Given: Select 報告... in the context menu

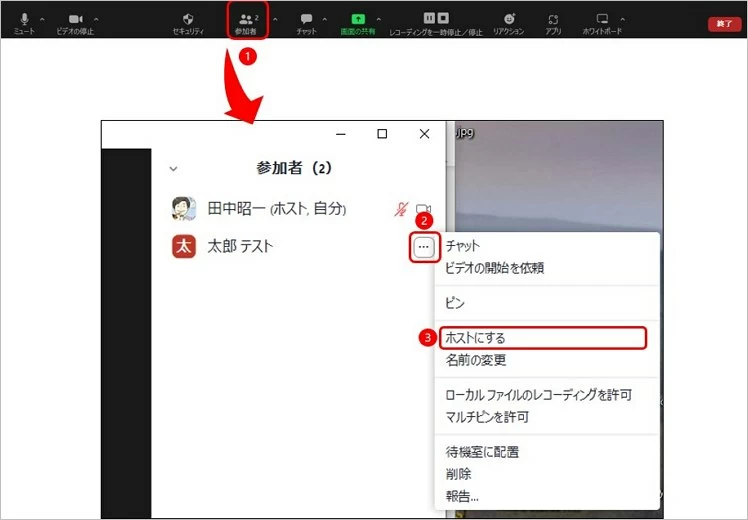Looking at the screenshot, I should [462, 497].
